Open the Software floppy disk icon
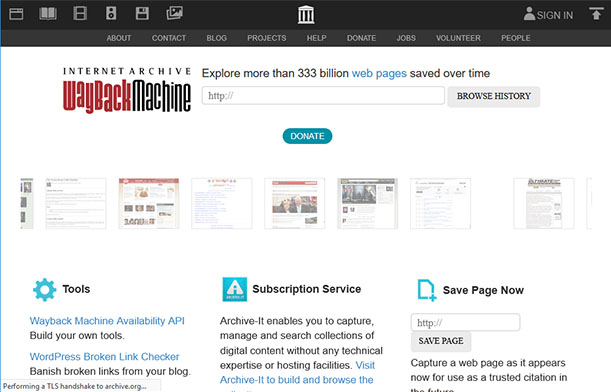This screenshot has height=392, width=611. tap(142, 13)
